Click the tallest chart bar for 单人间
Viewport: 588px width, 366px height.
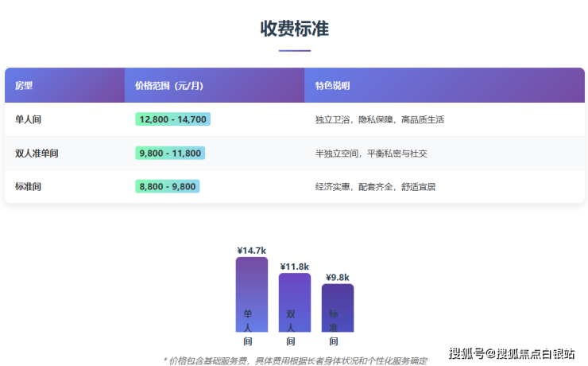click(251, 293)
